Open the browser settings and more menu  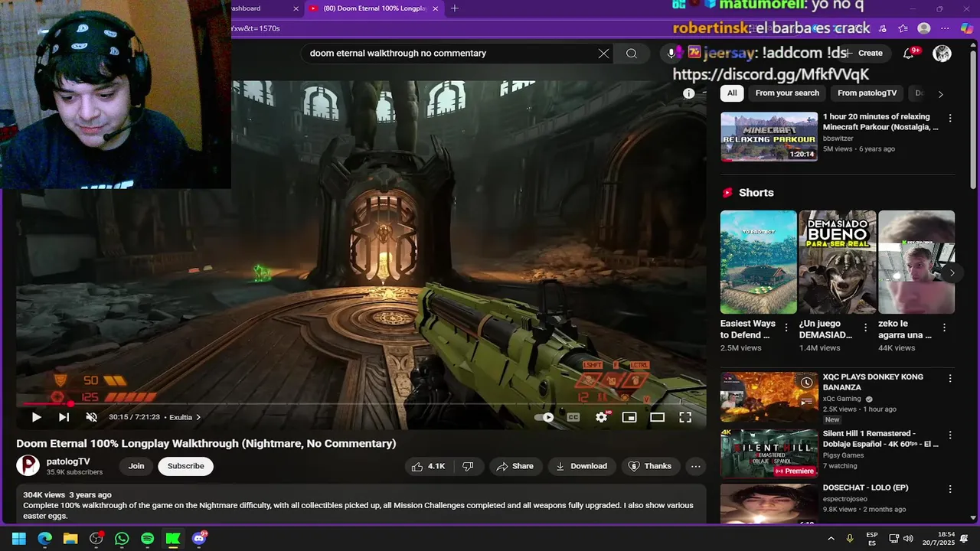pyautogui.click(x=945, y=28)
